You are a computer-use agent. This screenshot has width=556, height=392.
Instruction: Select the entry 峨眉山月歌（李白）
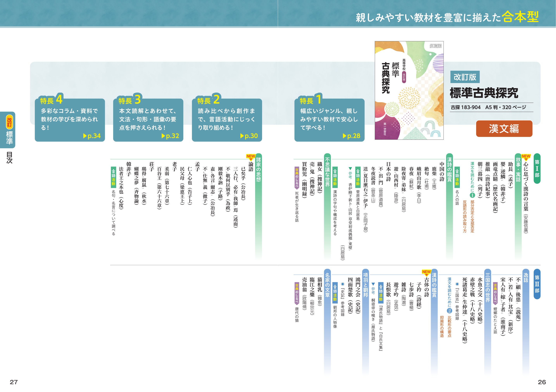tap(419, 185)
